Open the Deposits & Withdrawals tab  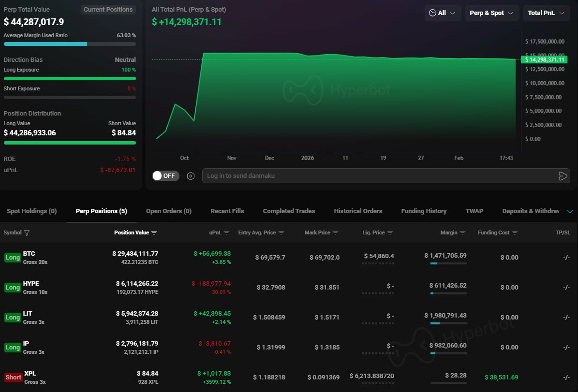coord(531,211)
